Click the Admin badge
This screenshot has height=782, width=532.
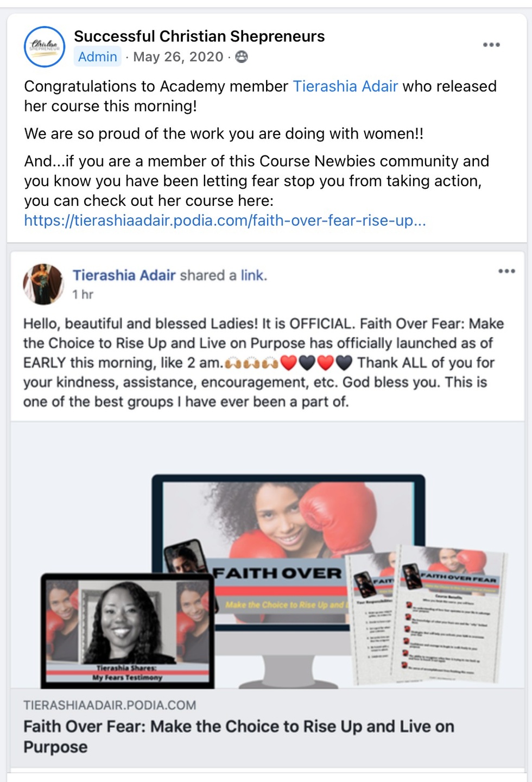98,57
